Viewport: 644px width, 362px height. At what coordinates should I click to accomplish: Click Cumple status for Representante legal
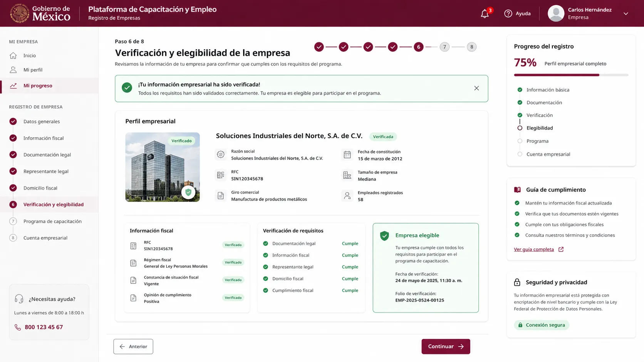[x=350, y=267]
